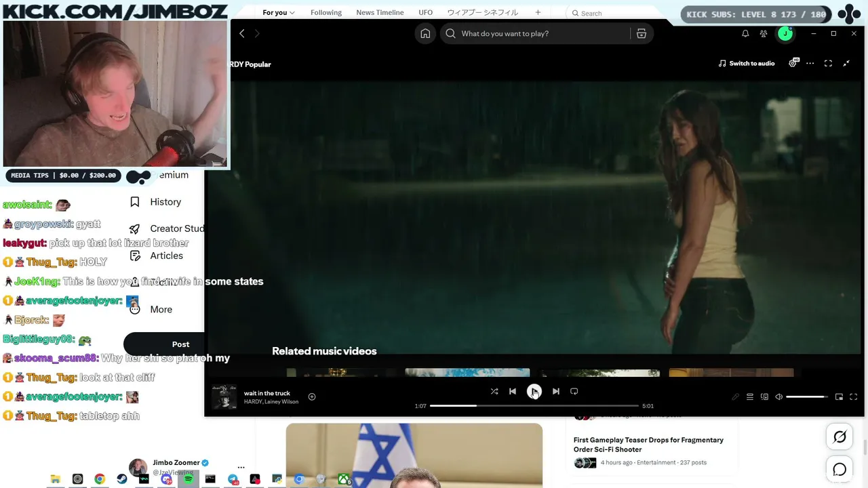Open the Grok slashed-circle button

pos(840,437)
